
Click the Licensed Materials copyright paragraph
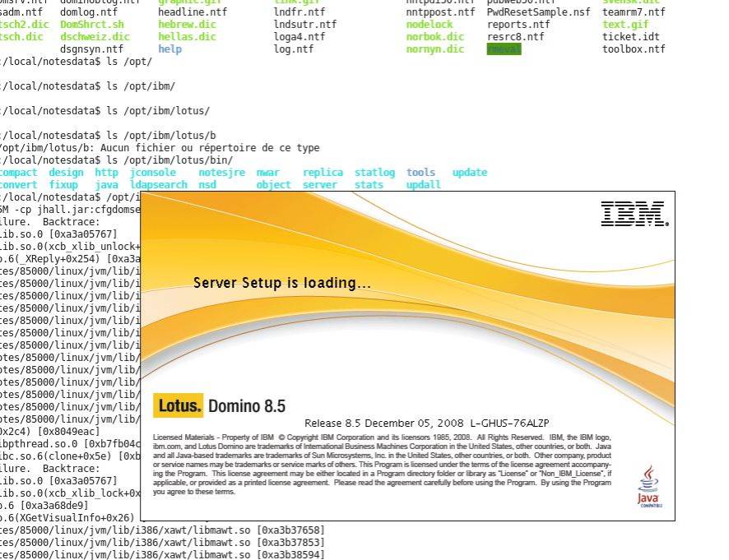tap(382, 465)
